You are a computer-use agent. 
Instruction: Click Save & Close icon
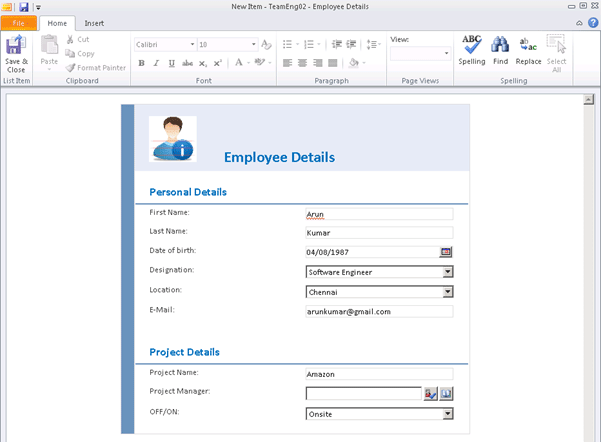pos(16,45)
